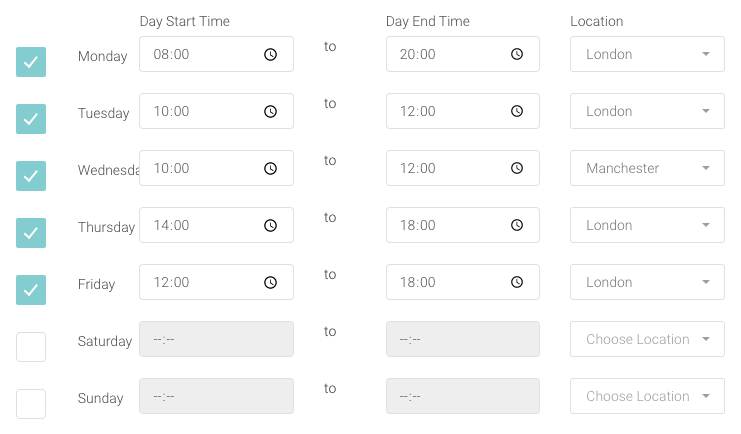Uncheck the Monday checkbox
741x434 pixels.
pyautogui.click(x=31, y=62)
